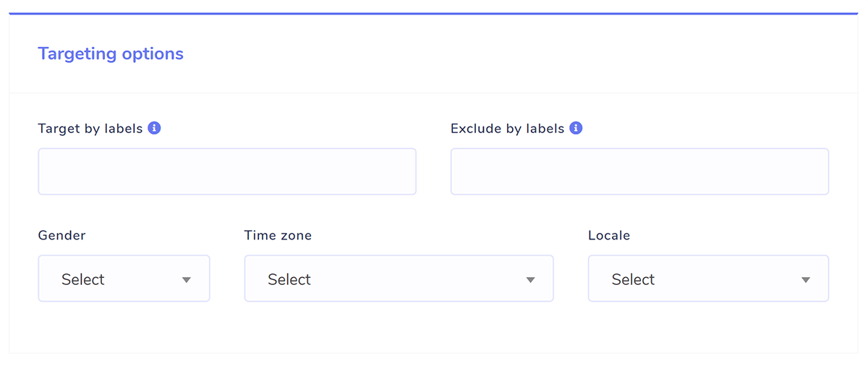
Task: Click info icon beside Exclude by labels
Action: (x=576, y=128)
